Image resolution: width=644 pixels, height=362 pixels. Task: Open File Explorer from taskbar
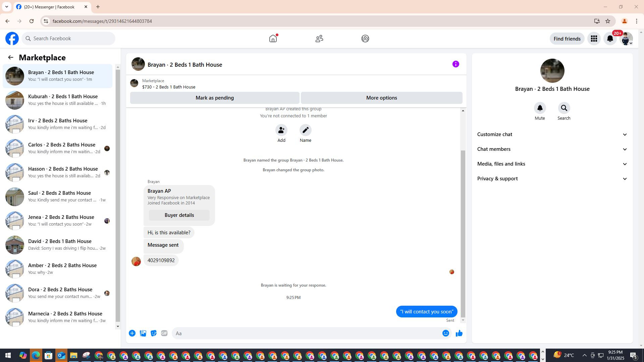[x=74, y=355]
